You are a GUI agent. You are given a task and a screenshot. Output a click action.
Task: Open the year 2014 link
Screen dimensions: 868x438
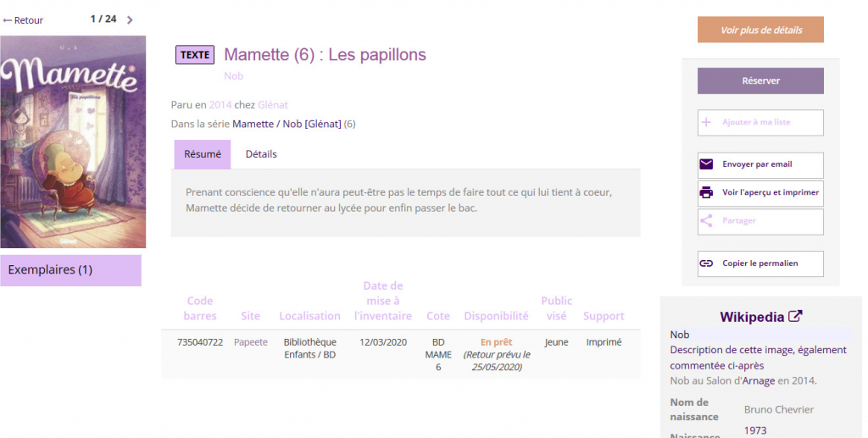tap(220, 104)
